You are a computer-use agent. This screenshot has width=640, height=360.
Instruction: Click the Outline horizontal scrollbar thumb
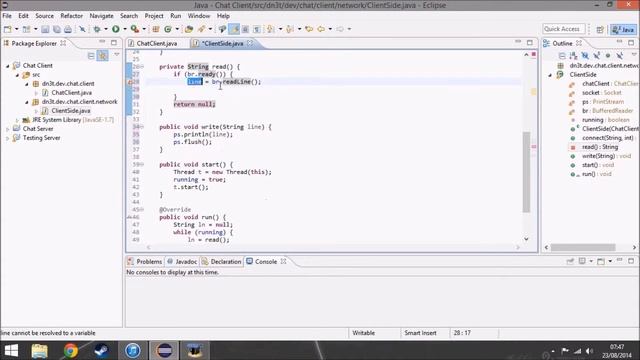[583, 247]
